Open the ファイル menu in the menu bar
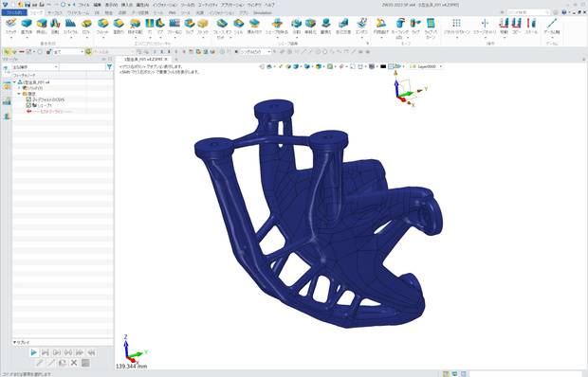Screen dimensions: 588x377 pyautogui.click(x=83, y=5)
